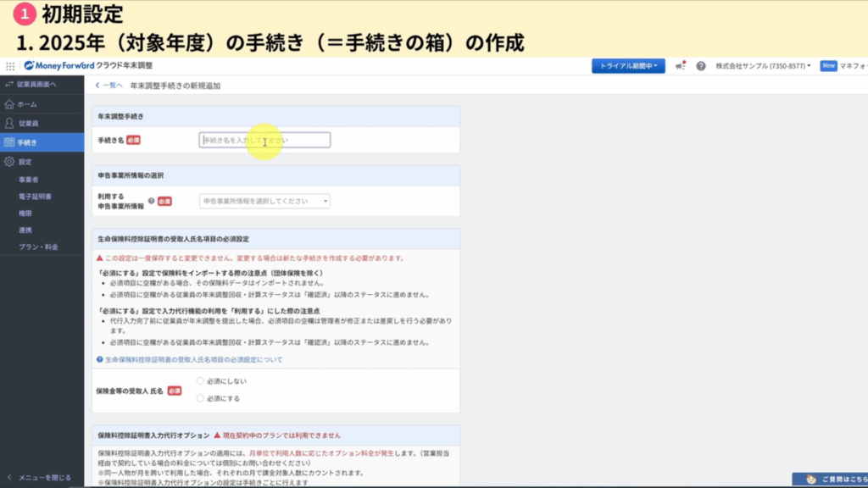Viewport: 868px width, 488px height.
Task: Go back via the 一覧へ link
Action: [x=109, y=86]
